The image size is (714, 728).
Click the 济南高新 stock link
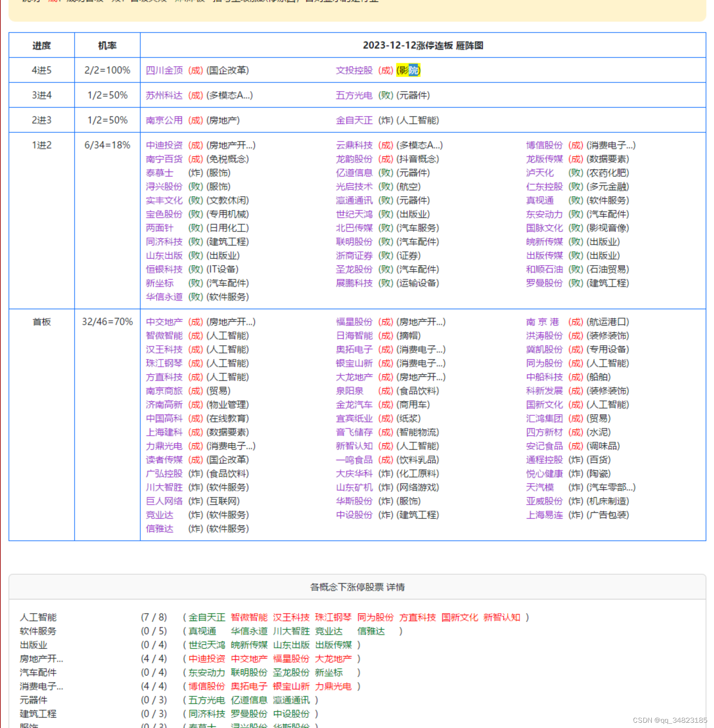164,405
